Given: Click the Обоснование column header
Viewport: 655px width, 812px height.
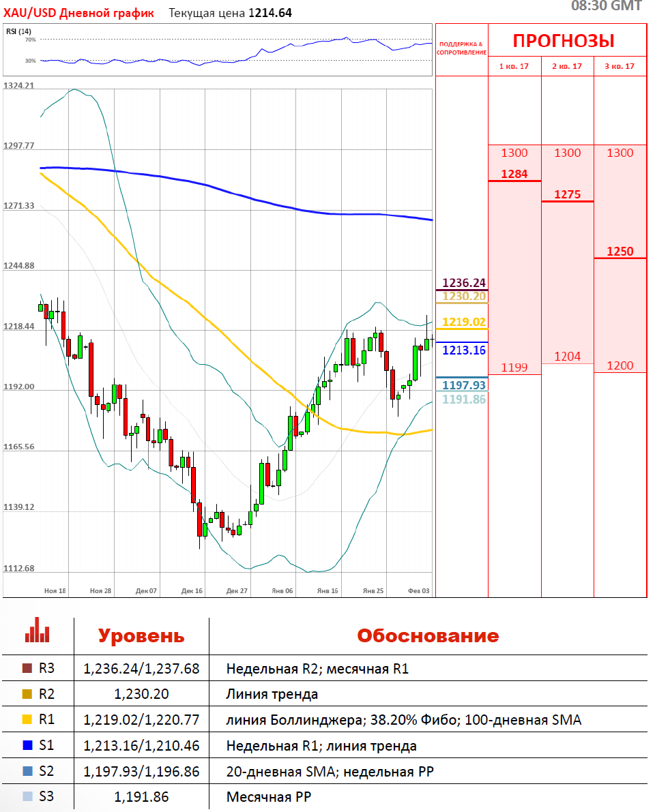Looking at the screenshot, I should tap(428, 636).
